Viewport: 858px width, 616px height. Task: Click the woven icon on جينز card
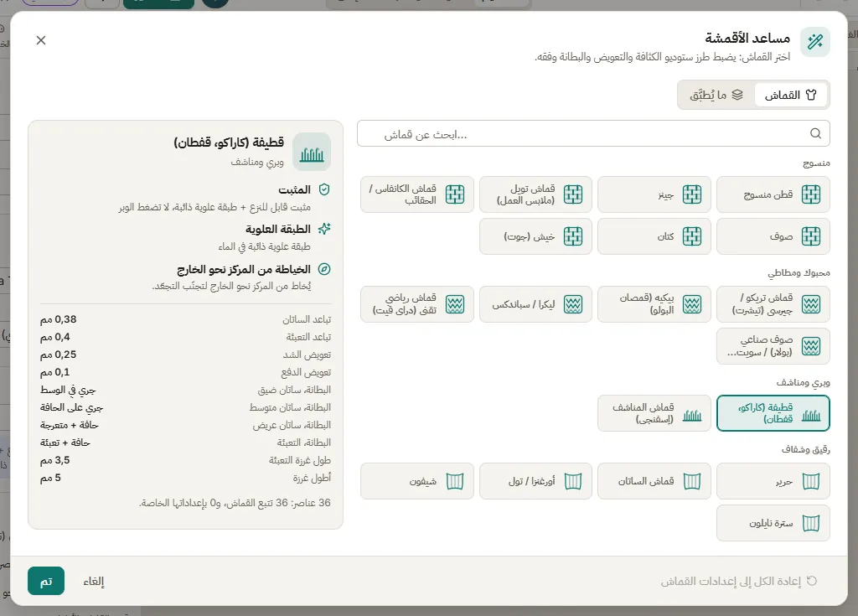(691, 194)
